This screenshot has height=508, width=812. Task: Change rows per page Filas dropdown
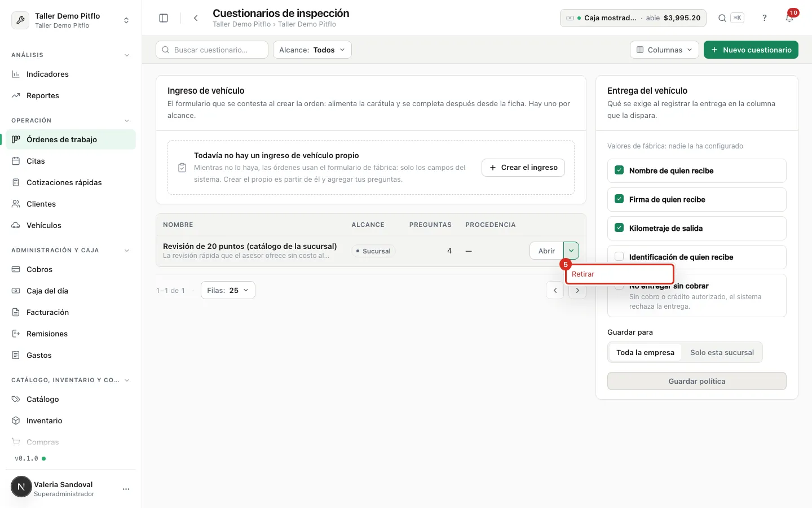coord(228,290)
